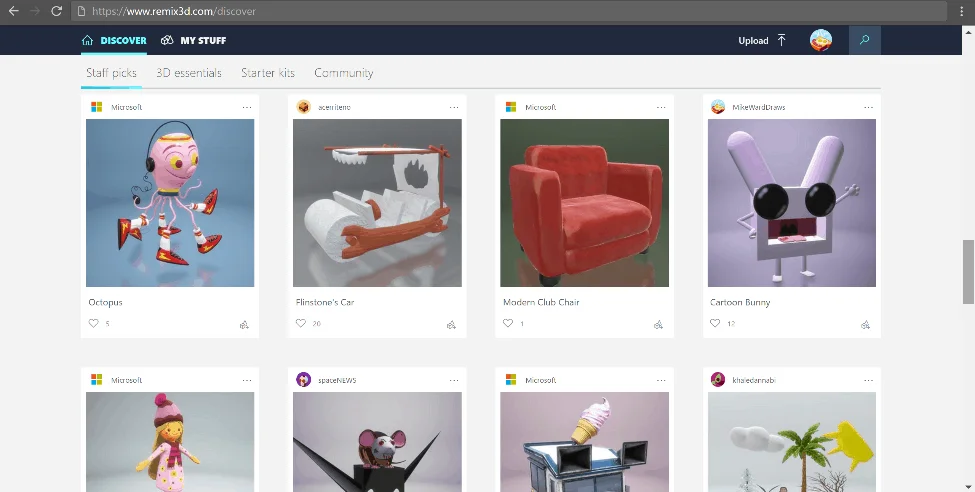Open the Cartoon Bunny thumbnail
Screen dimensions: 975x492
(792, 203)
